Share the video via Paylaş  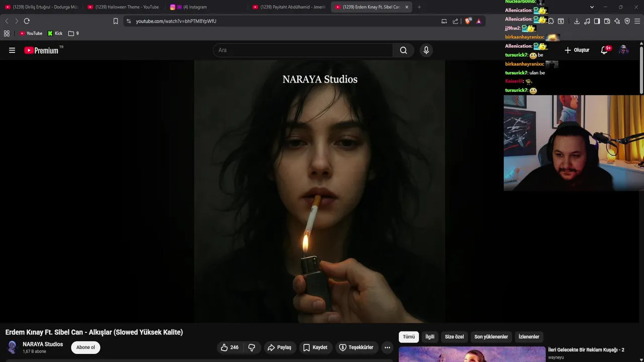[279, 347]
